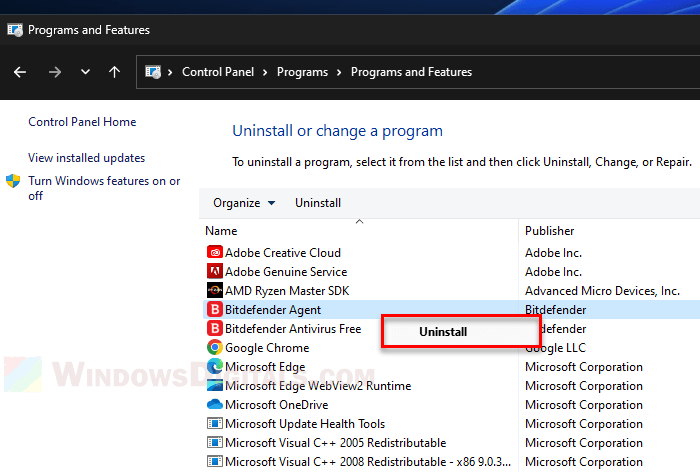Click the Bitdefender Antivirus Free icon
This screenshot has width=700, height=472.
point(215,329)
